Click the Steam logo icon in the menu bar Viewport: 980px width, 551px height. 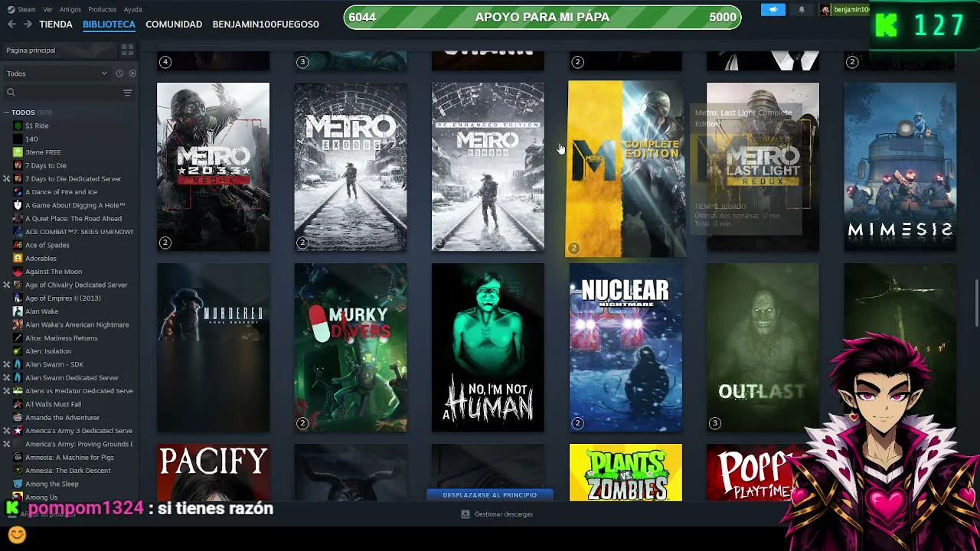(x=11, y=9)
